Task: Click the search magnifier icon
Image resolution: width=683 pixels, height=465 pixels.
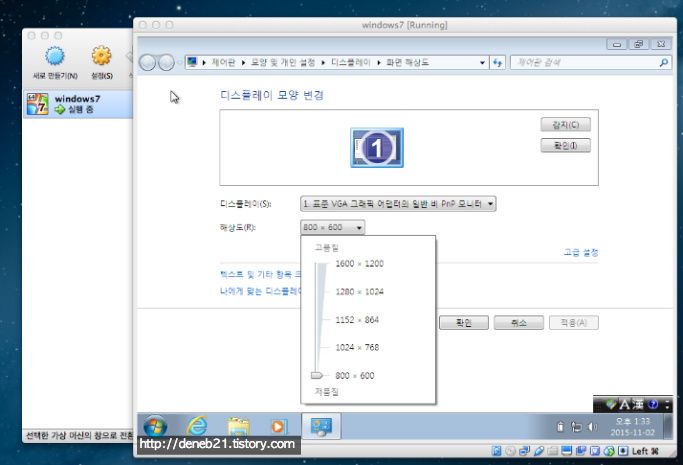Action: point(664,63)
